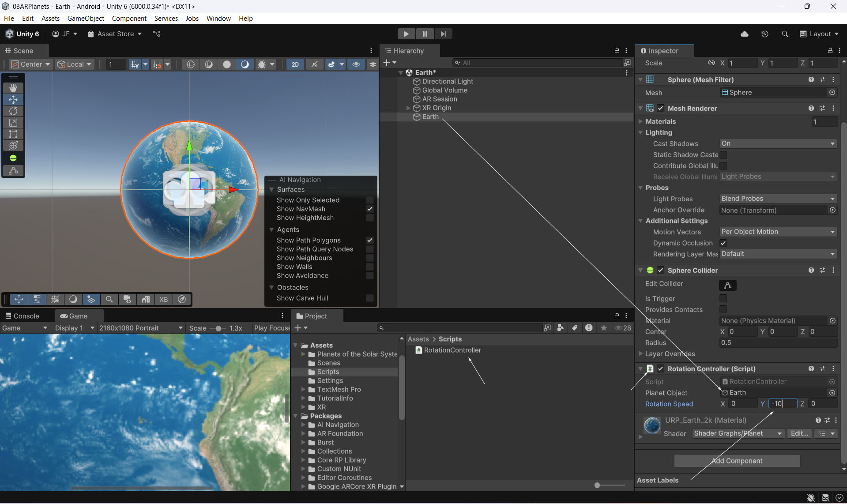Click the Play button

[x=406, y=34]
